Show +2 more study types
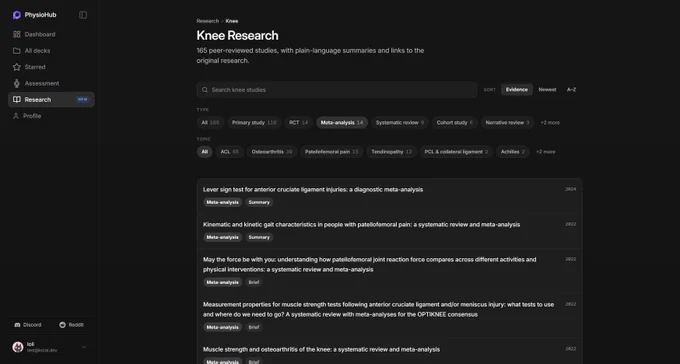Screen dimensions: 680x364 pos(550,123)
